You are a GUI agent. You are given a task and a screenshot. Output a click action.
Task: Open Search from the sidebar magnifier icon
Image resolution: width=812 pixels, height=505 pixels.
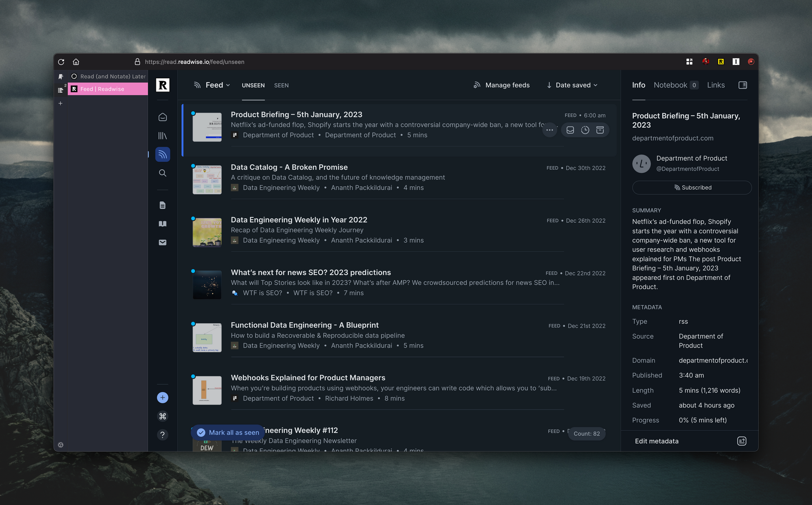click(162, 173)
